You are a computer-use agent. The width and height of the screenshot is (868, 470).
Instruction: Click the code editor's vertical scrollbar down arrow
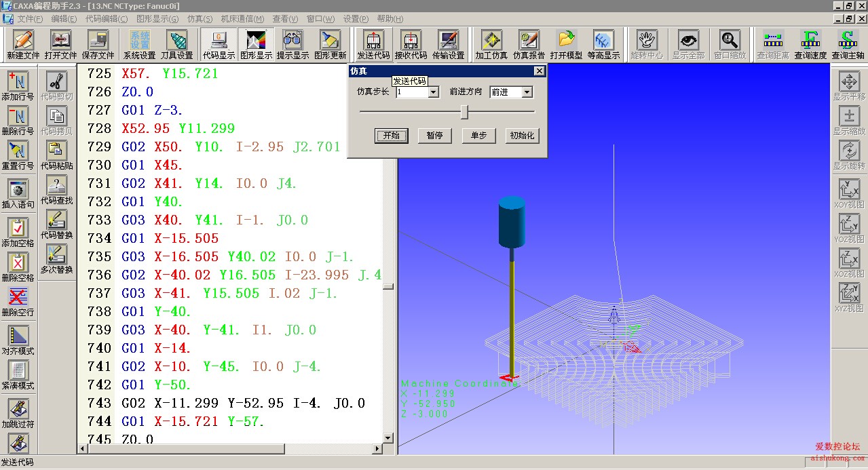[388, 438]
